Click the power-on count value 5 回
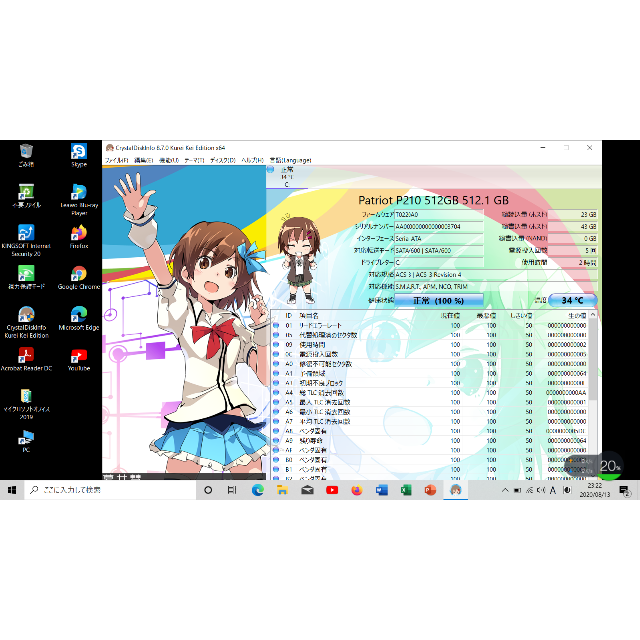 (573, 250)
